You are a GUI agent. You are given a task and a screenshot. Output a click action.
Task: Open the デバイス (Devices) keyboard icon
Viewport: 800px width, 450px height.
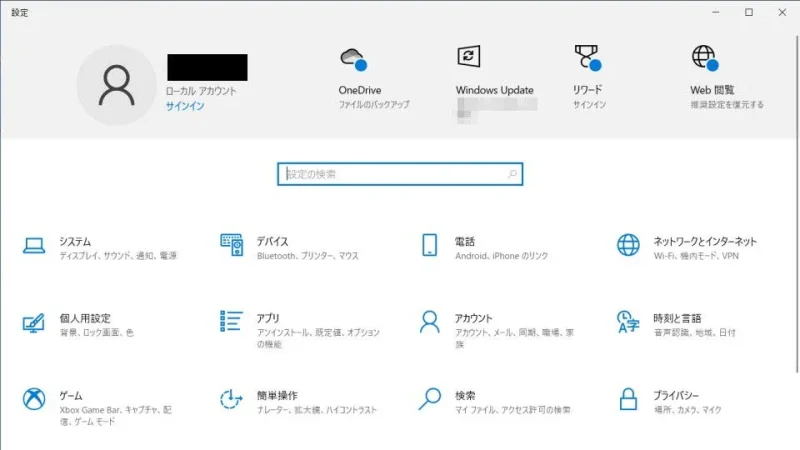tap(231, 245)
